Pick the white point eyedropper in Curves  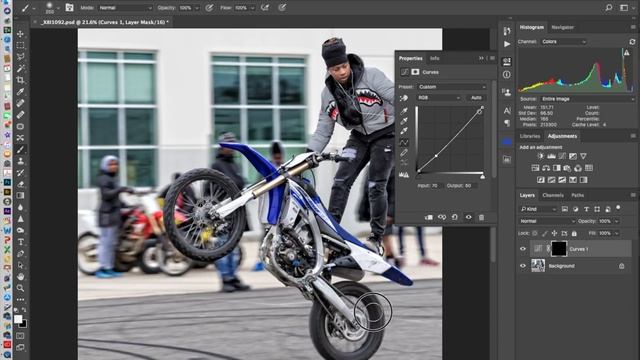coord(404,131)
